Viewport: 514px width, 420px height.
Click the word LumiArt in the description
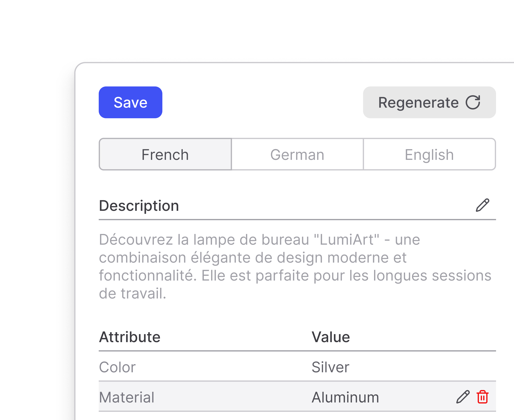(x=347, y=240)
